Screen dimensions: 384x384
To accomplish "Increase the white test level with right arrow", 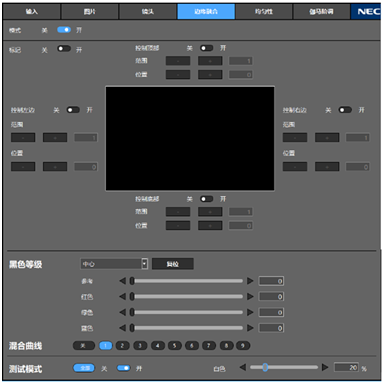I will [325, 367].
